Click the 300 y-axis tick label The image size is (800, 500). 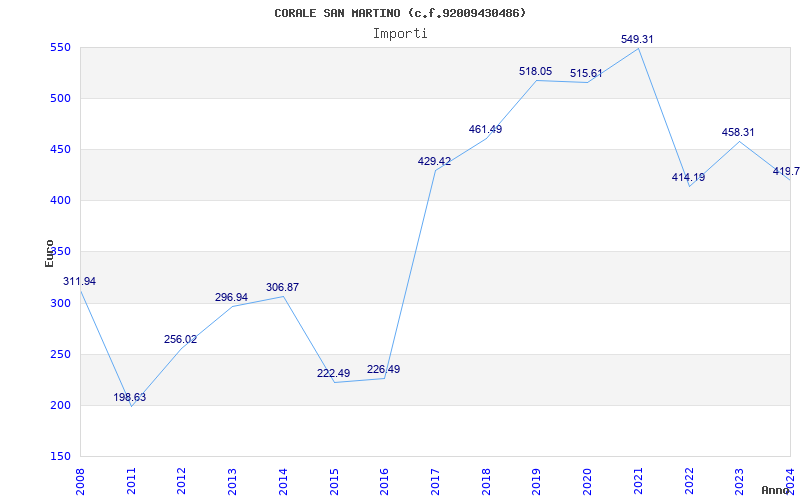[60, 304]
